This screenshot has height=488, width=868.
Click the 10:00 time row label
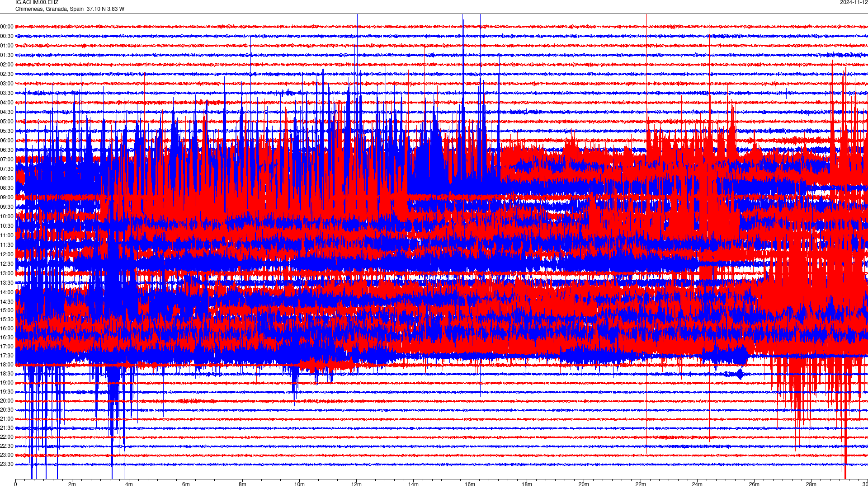7,216
